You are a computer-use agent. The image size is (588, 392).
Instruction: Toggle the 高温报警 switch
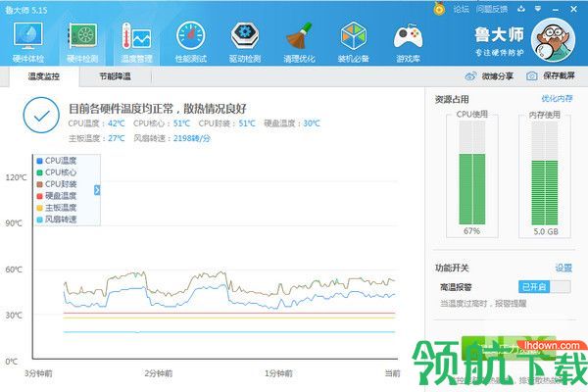pos(545,287)
